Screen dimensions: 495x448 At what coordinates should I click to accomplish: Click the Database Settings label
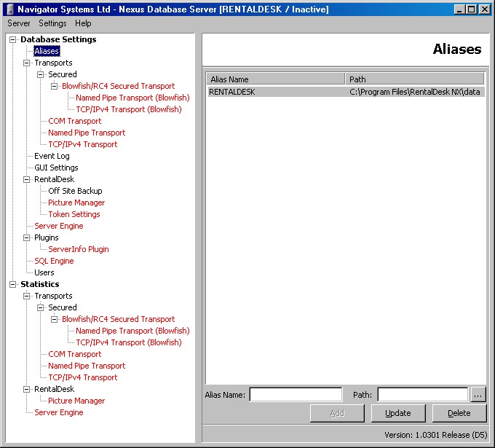click(x=58, y=39)
